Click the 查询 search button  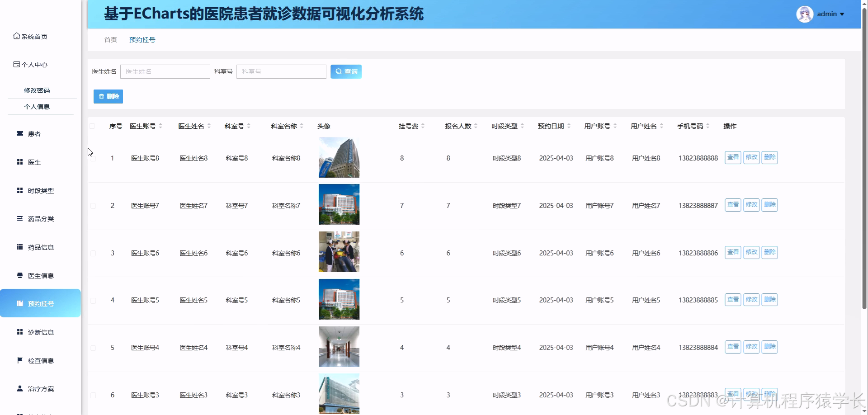(x=346, y=71)
